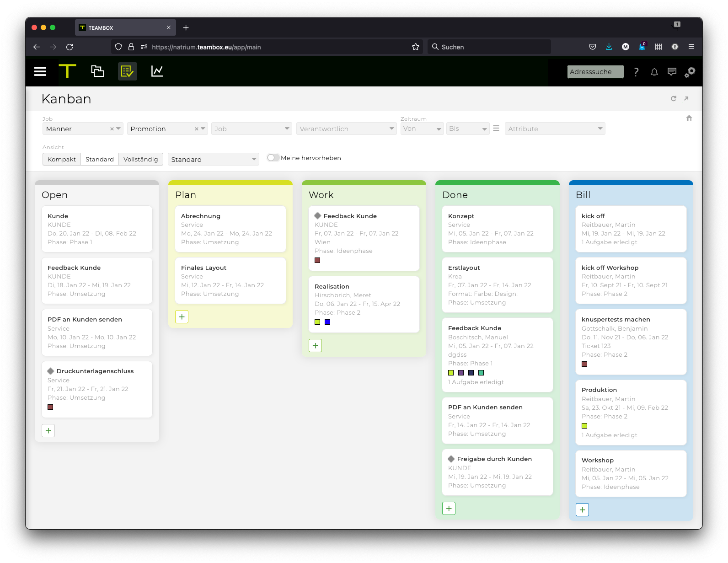Go back in browser history
The height and width of the screenshot is (563, 728).
(37, 47)
